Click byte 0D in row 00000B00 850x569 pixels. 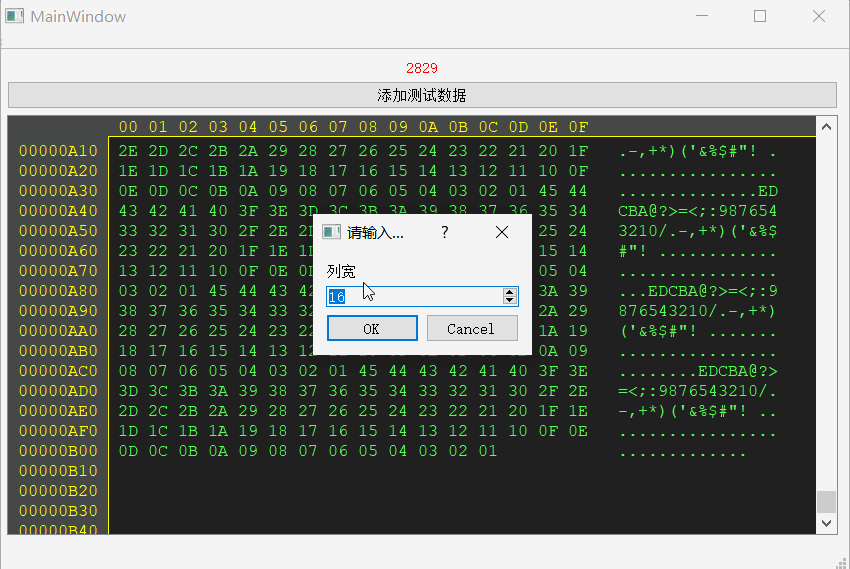click(128, 451)
